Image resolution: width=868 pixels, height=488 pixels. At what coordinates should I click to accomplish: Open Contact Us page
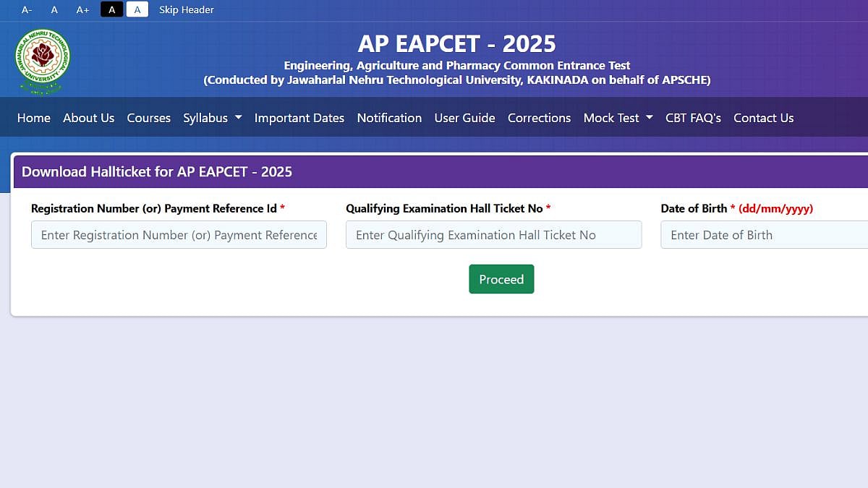pos(764,118)
